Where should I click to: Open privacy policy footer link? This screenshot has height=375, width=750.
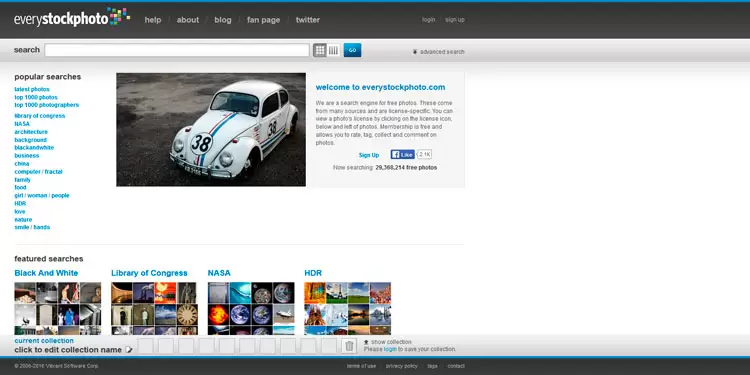coord(402,366)
